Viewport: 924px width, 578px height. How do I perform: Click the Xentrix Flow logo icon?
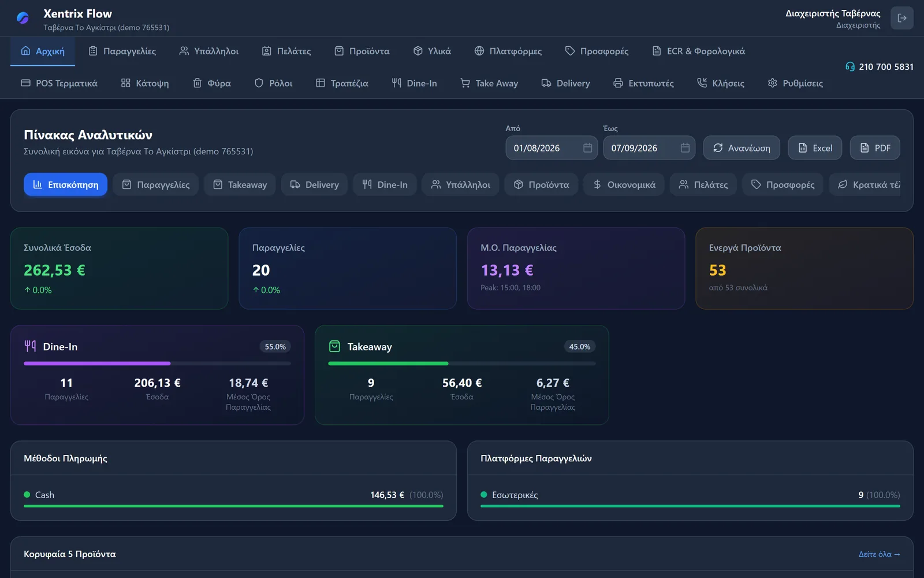tap(23, 18)
